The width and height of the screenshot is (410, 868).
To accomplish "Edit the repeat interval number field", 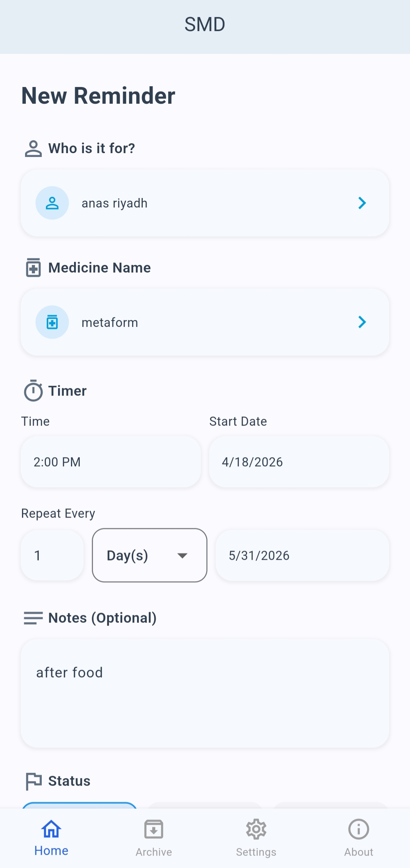I will [x=52, y=555].
